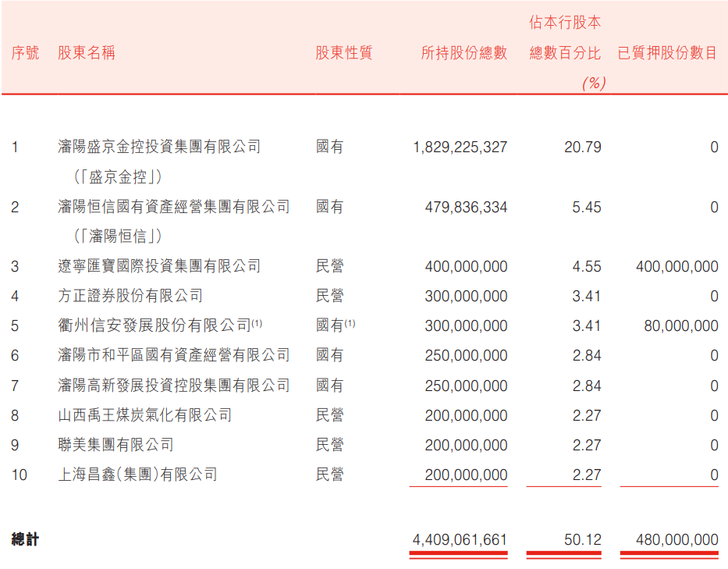Click pledged shares 0 for 上海昌鑫
The width and height of the screenshot is (728, 569).
[715, 475]
